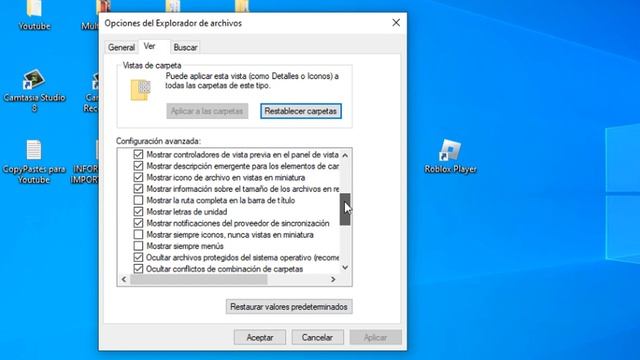This screenshot has height=360, width=640.
Task: Click the list's scroll right arrow
Action: click(333, 280)
